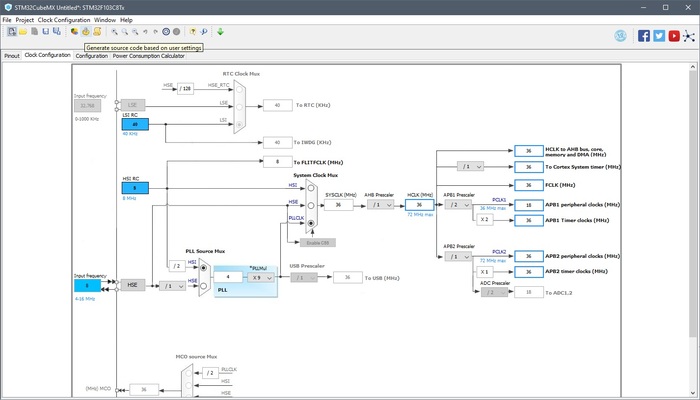Click the zoom out magnifier icon
Image resolution: width=700 pixels, height=400 pixels.
click(135, 32)
